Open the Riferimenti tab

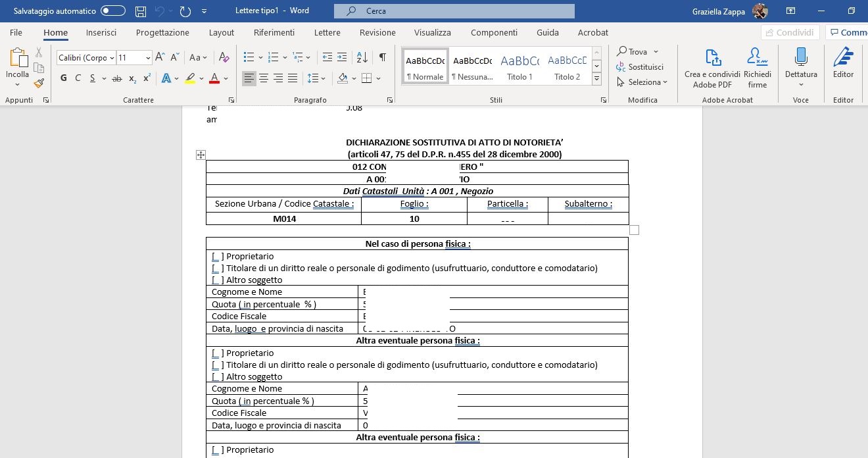coord(274,32)
